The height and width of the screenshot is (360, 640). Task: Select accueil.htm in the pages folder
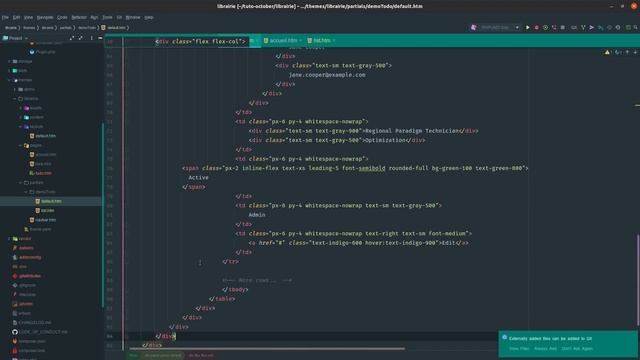[45, 155]
